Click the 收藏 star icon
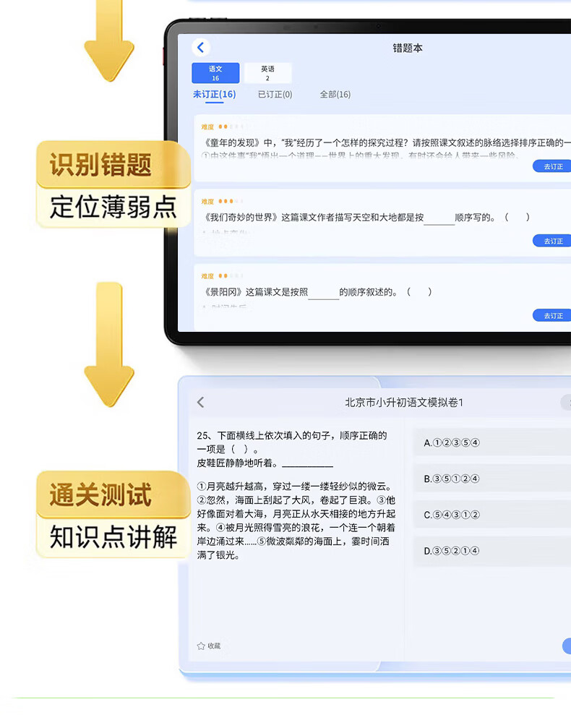 201,646
